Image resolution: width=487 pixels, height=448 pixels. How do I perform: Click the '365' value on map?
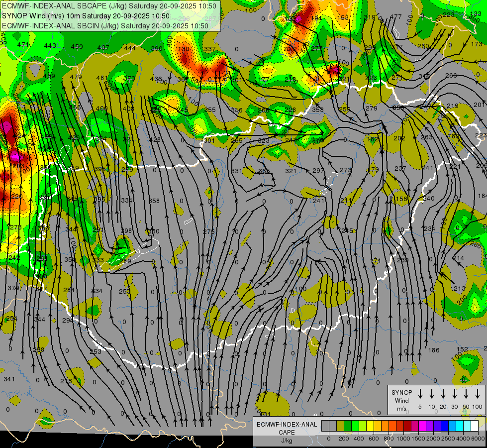pos(264,171)
